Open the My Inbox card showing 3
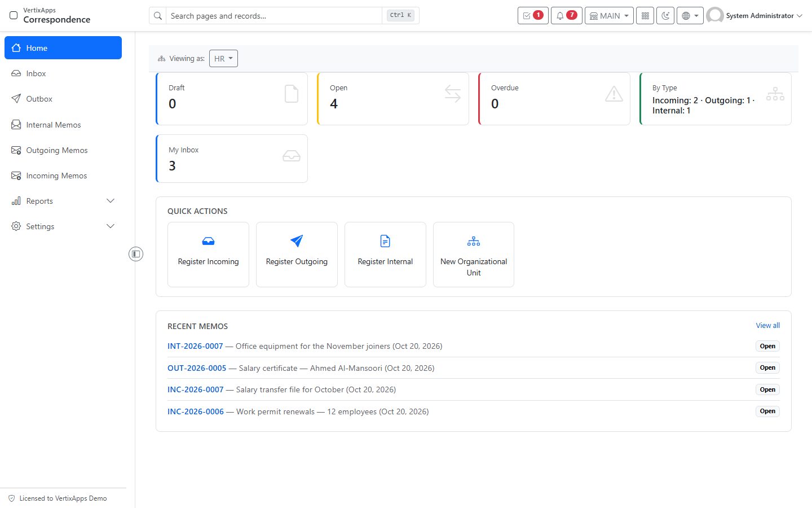The height and width of the screenshot is (508, 812). pos(232,159)
